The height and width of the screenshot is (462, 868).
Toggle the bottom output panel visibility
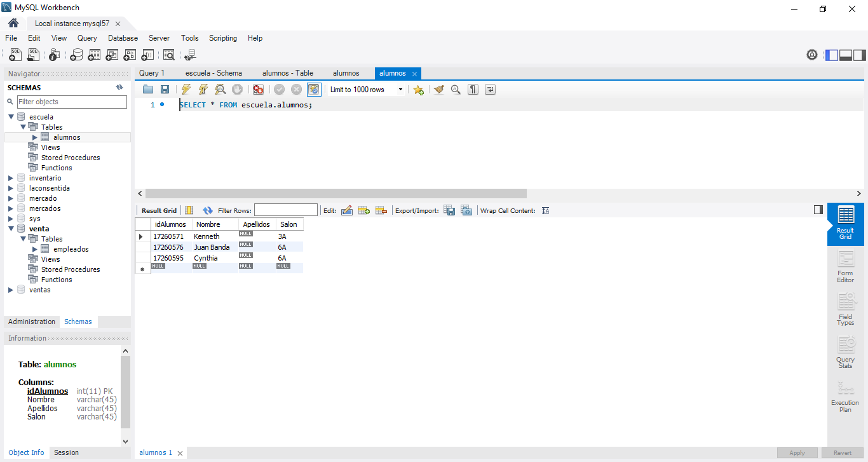pyautogui.click(x=846, y=55)
